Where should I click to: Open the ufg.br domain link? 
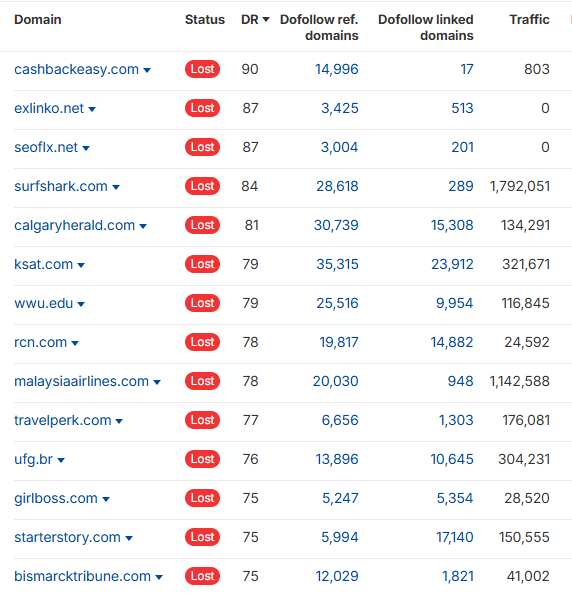34,460
